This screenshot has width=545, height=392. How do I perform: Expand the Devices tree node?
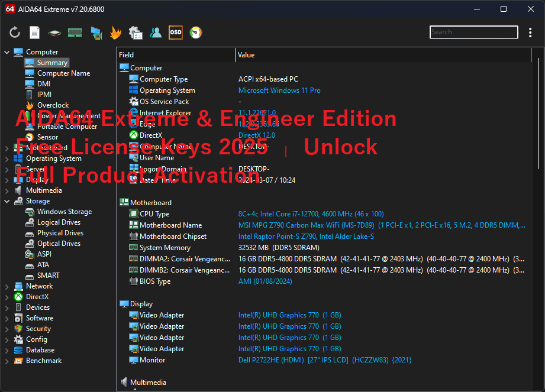[x=7, y=307]
